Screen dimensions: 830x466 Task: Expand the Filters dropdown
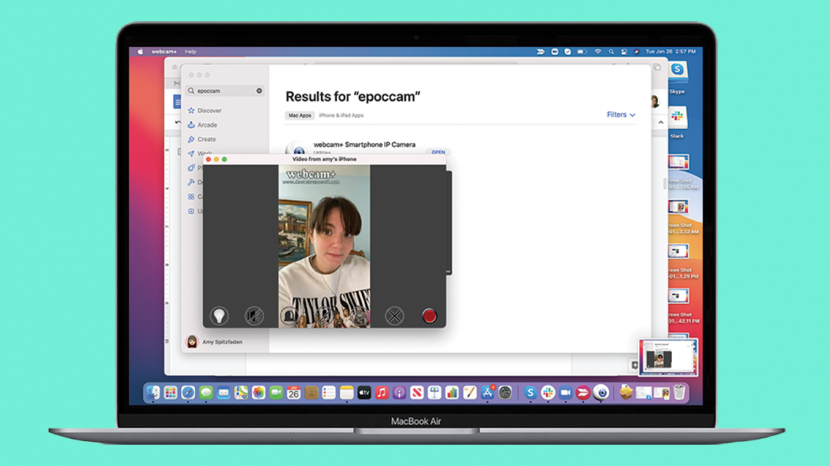(x=621, y=114)
